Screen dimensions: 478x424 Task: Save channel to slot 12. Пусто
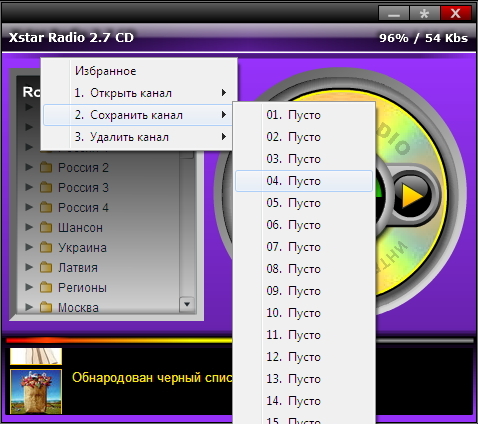click(304, 357)
